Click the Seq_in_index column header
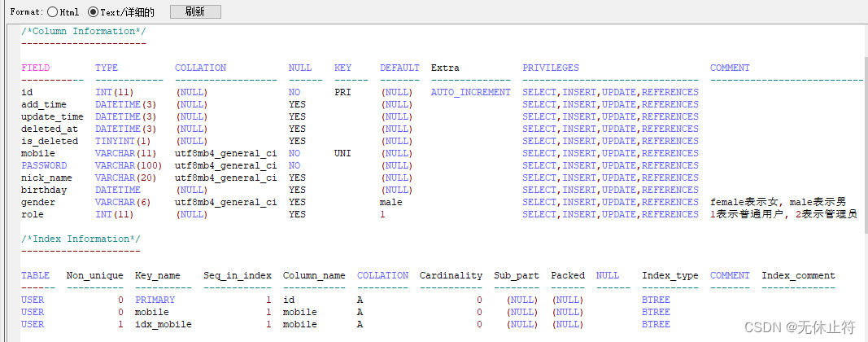The width and height of the screenshot is (868, 342). [x=238, y=275]
